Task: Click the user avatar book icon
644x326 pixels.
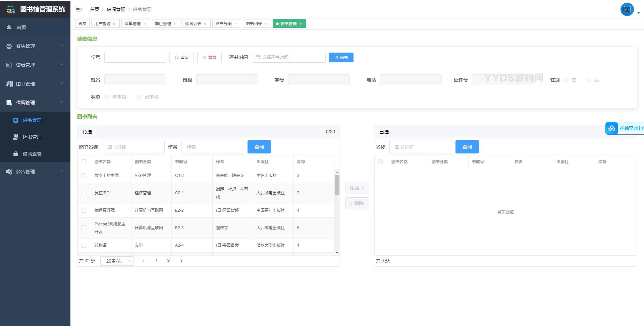Action: [627, 10]
